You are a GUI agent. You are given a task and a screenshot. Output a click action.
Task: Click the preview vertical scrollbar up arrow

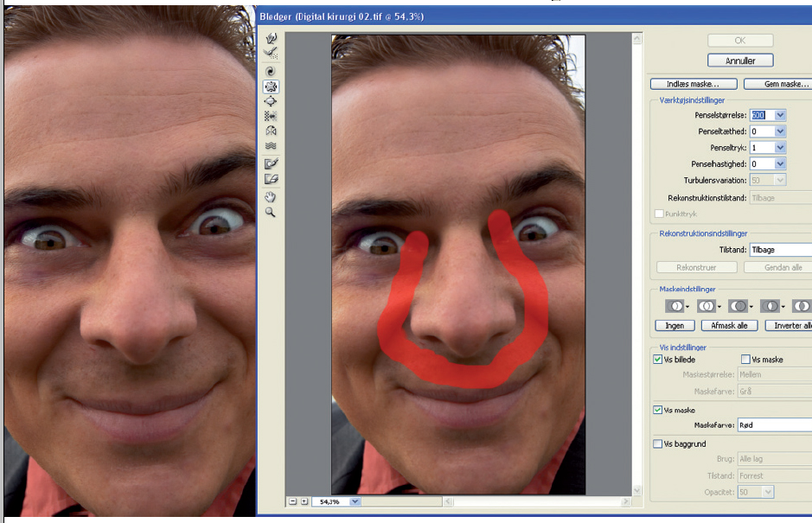637,38
